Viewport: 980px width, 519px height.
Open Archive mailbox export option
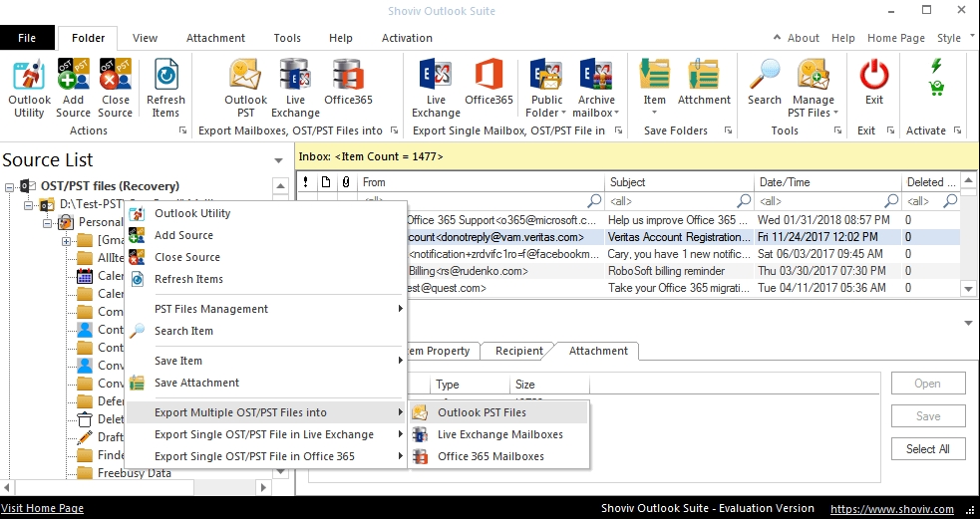tap(596, 89)
